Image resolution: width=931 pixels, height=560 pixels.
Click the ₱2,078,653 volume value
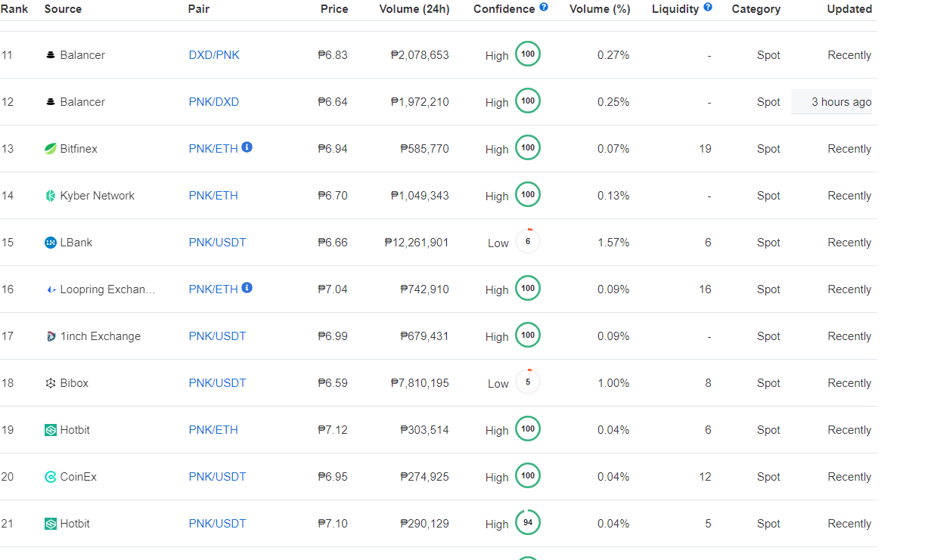pyautogui.click(x=420, y=55)
